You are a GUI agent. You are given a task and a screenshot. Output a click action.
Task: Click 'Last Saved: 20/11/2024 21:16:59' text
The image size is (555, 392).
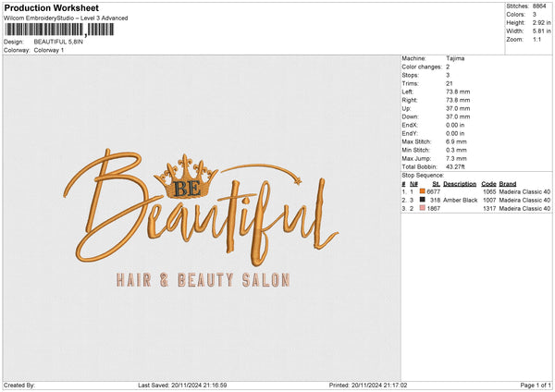[182, 386]
